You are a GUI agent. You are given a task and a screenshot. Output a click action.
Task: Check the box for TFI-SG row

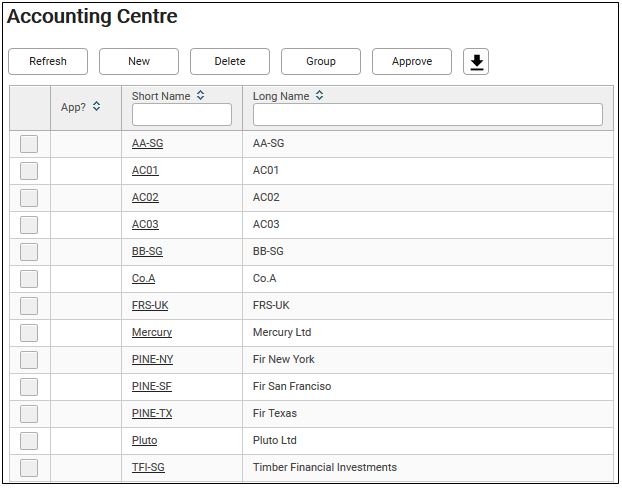coord(29,468)
